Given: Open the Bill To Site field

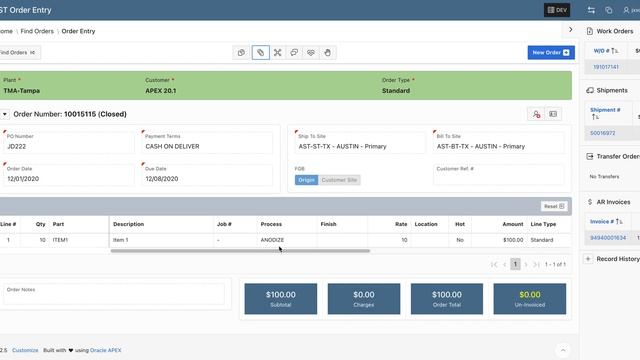Looking at the screenshot, I should (x=498, y=142).
